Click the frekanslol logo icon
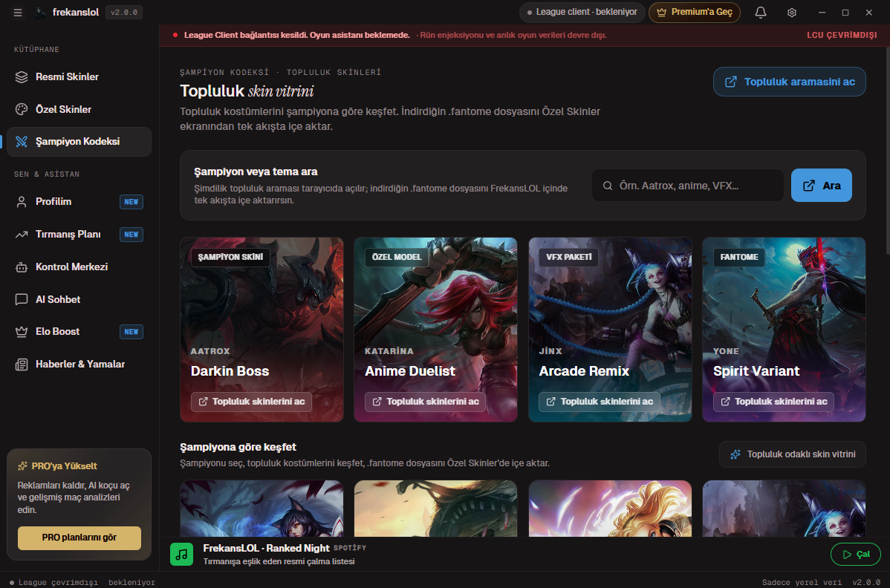Screen dimensions: 890x588 click(40, 13)
